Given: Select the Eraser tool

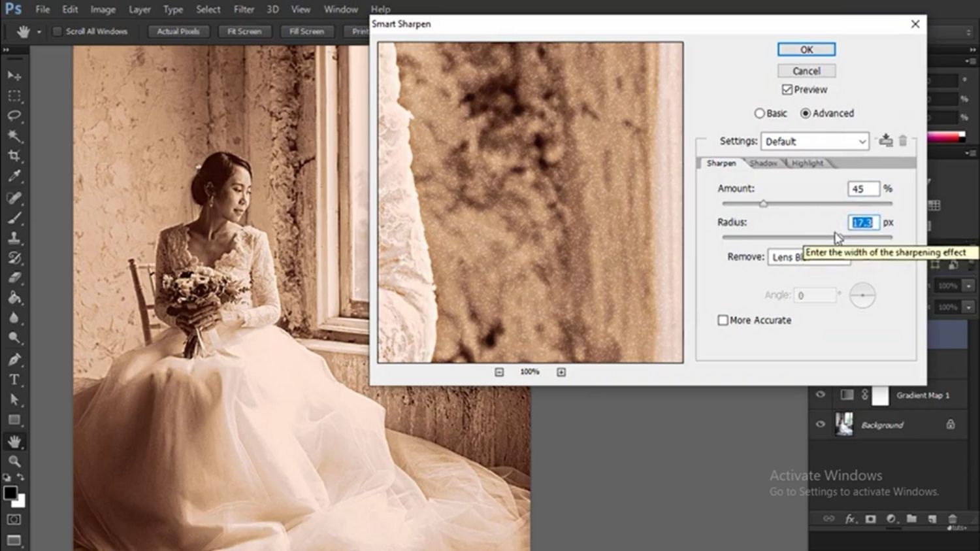Looking at the screenshot, I should point(14,278).
